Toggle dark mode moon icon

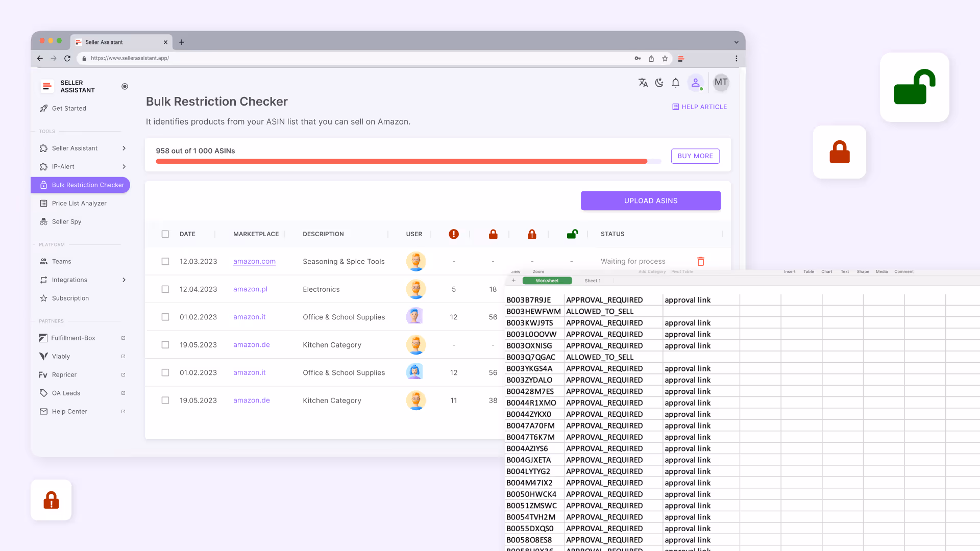point(659,83)
